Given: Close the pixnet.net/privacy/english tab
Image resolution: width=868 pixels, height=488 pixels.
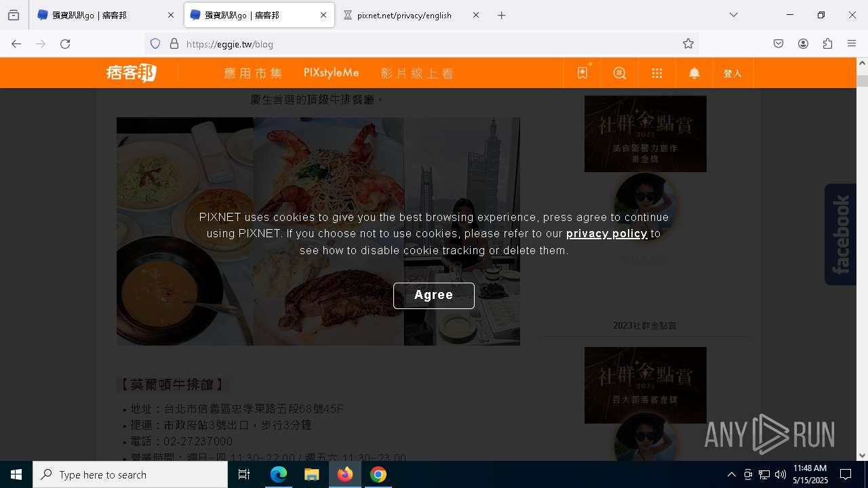Looking at the screenshot, I should point(476,15).
